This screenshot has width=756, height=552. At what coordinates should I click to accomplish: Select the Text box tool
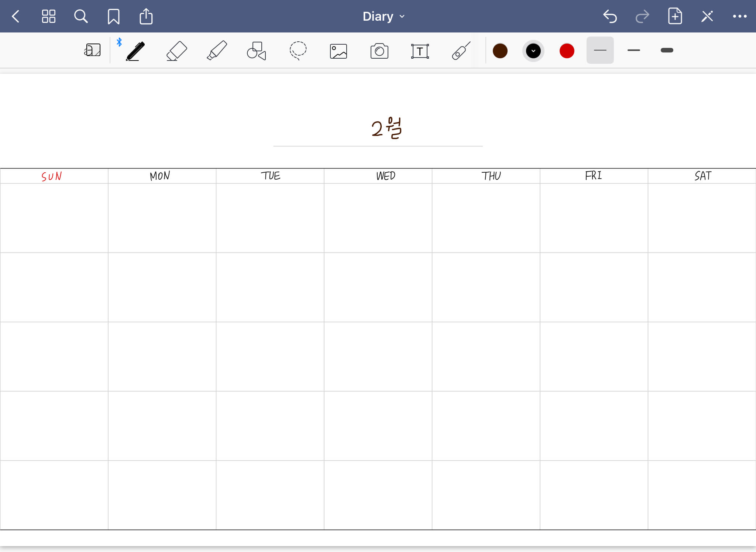420,51
